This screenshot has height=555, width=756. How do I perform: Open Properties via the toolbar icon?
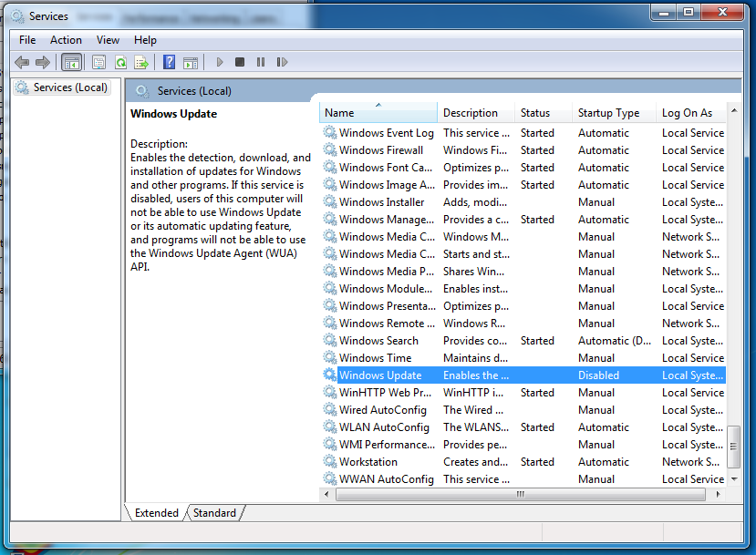click(98, 62)
